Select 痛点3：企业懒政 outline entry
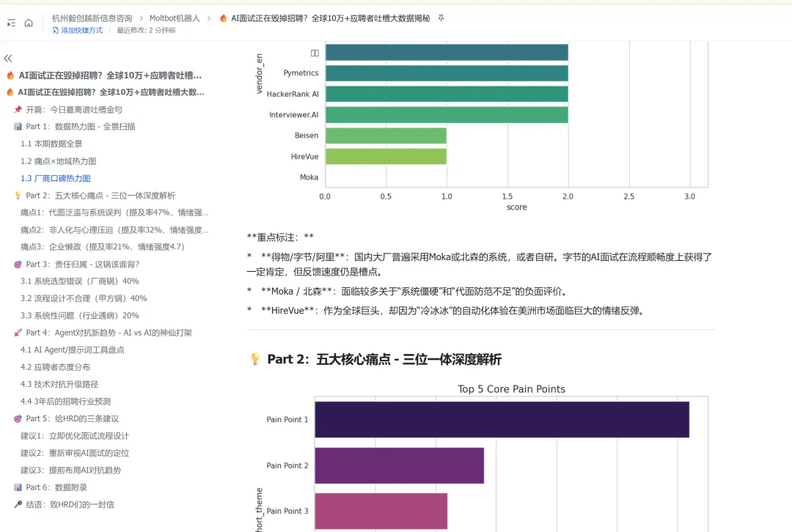 102,247
